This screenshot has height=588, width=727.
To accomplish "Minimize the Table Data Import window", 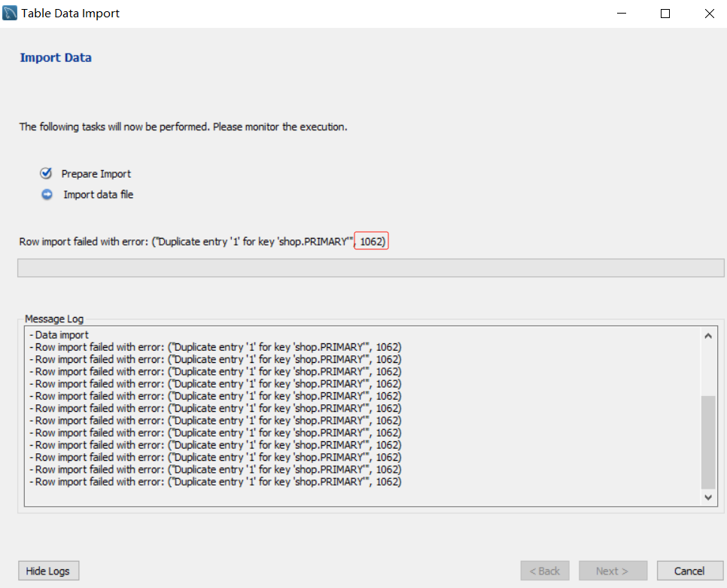I will (x=622, y=14).
